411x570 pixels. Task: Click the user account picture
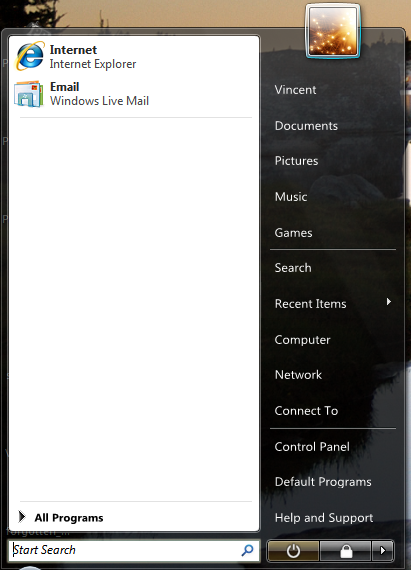coord(333,31)
